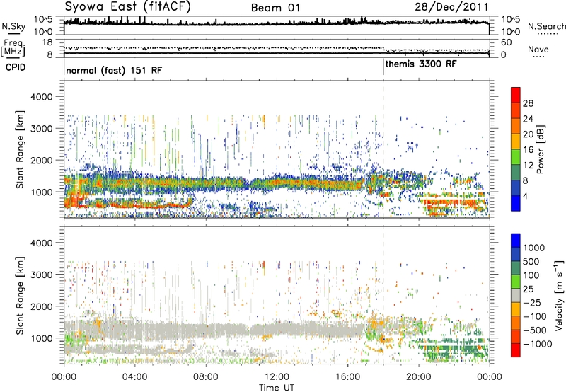This screenshot has width=566, height=392.
Task: Click the '08:00' time axis tick label
Action: [x=206, y=377]
